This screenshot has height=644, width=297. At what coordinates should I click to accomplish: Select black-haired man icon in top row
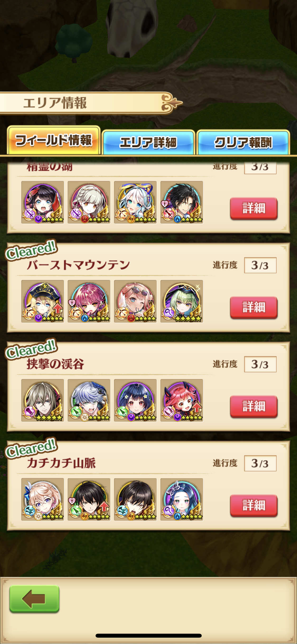click(182, 202)
